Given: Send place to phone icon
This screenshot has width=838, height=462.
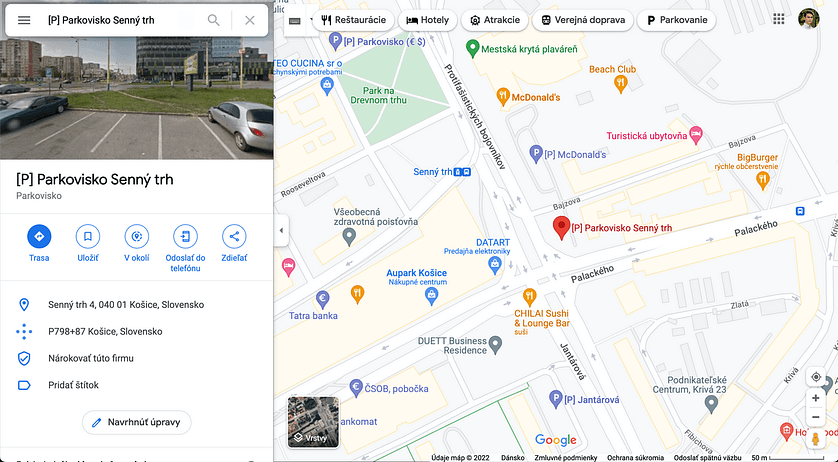Looking at the screenshot, I should (185, 236).
